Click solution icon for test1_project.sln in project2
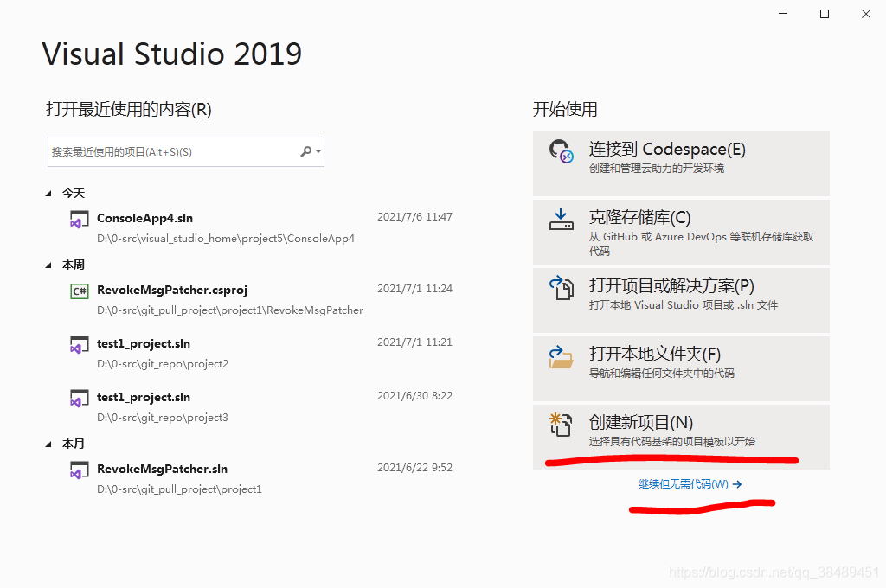Screen dimensions: 886x588 coord(79,344)
